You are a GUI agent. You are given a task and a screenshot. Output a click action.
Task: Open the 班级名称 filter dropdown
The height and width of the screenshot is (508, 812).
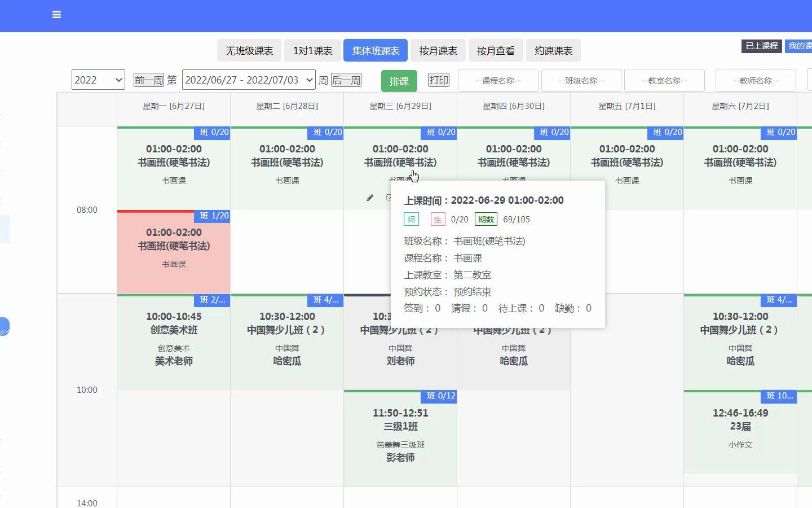coord(581,81)
